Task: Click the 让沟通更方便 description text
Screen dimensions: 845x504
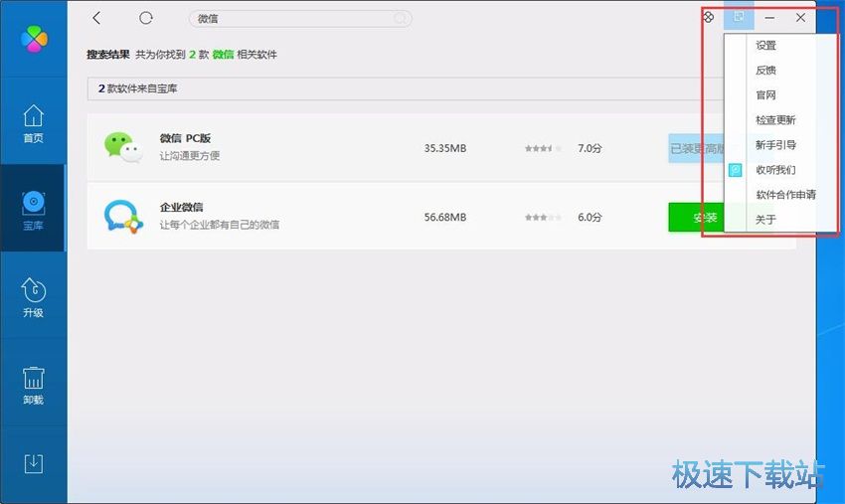Action: [189, 156]
